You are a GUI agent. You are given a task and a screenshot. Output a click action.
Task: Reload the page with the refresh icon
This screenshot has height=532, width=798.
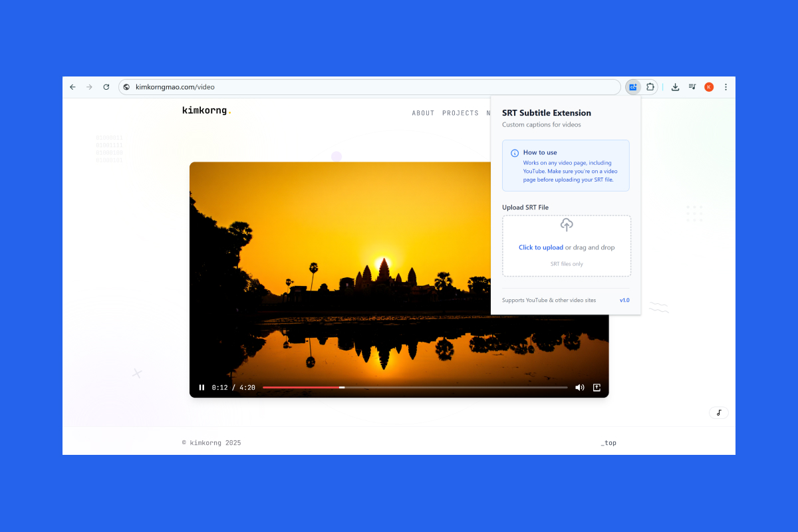click(x=106, y=87)
